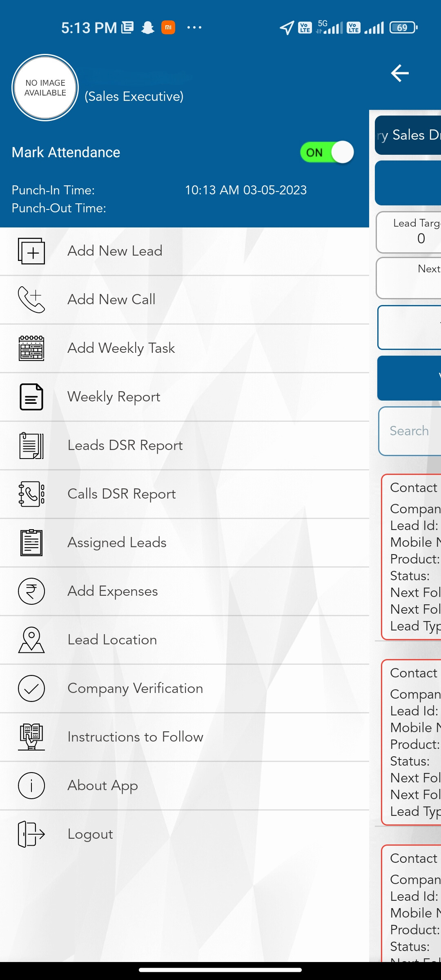Tap the location arrow status icon
441x980 pixels.
coord(287,27)
